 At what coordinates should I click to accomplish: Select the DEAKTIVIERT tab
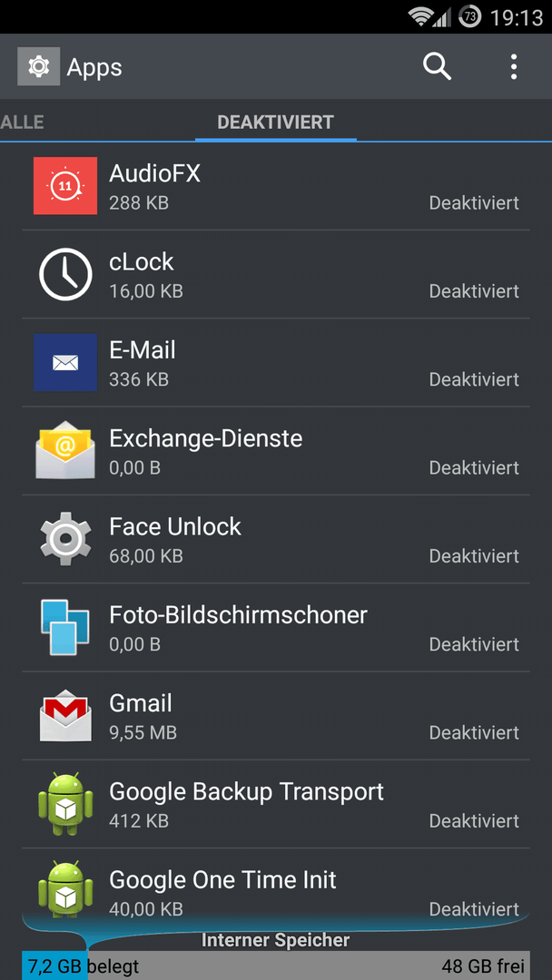pyautogui.click(x=276, y=122)
